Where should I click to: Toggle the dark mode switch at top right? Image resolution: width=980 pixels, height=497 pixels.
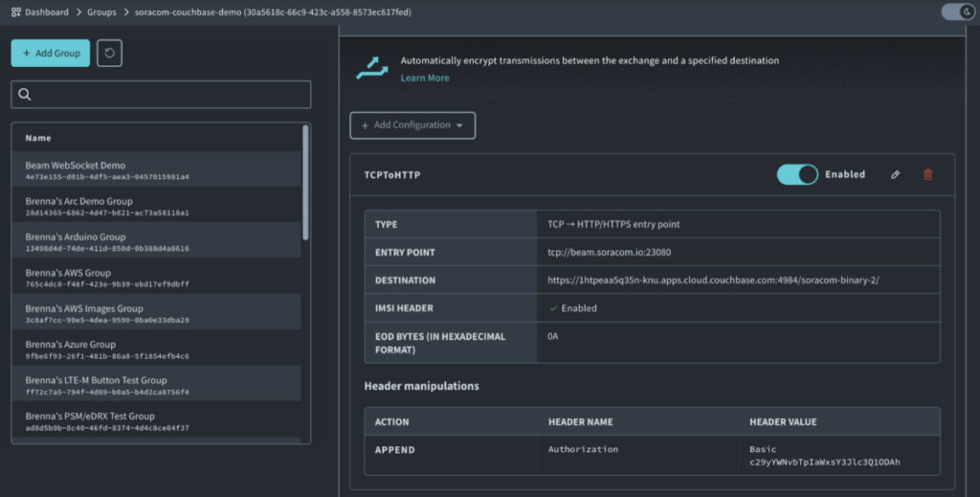coord(956,12)
